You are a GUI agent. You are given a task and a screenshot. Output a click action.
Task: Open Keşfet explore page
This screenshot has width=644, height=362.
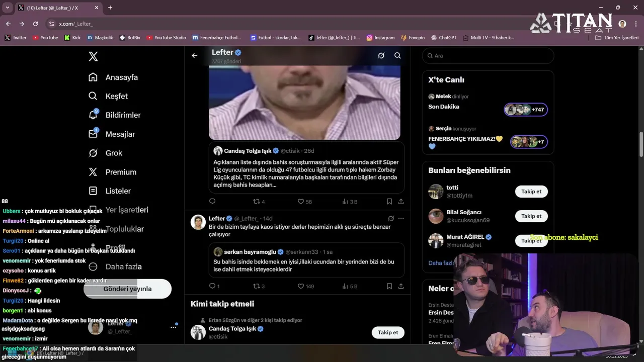point(108,96)
